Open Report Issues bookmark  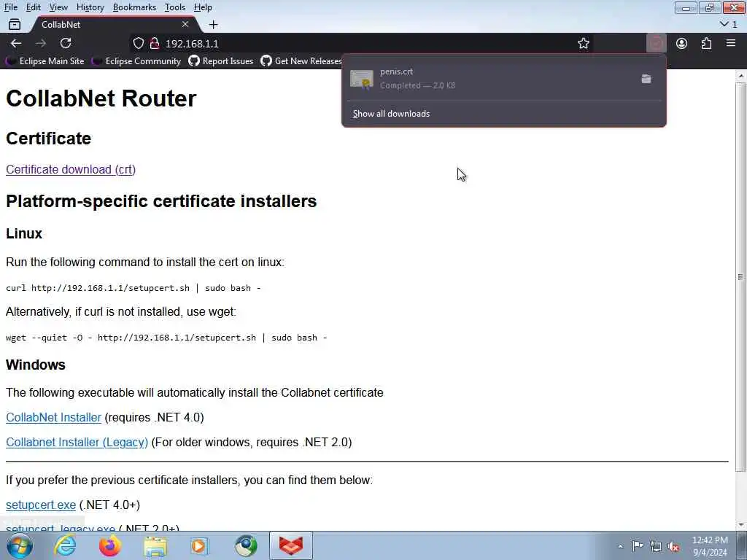pyautogui.click(x=221, y=61)
